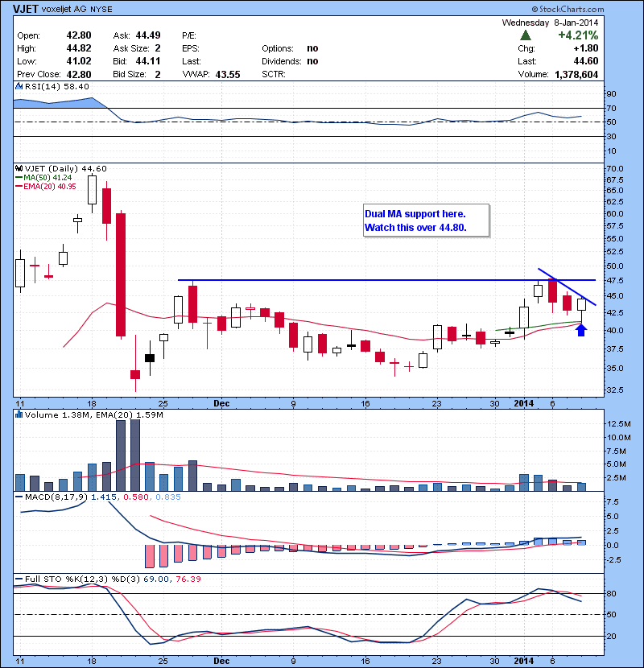Click the Prev Close value 42.80
Viewport: 644px width, 668px height.
(x=79, y=75)
